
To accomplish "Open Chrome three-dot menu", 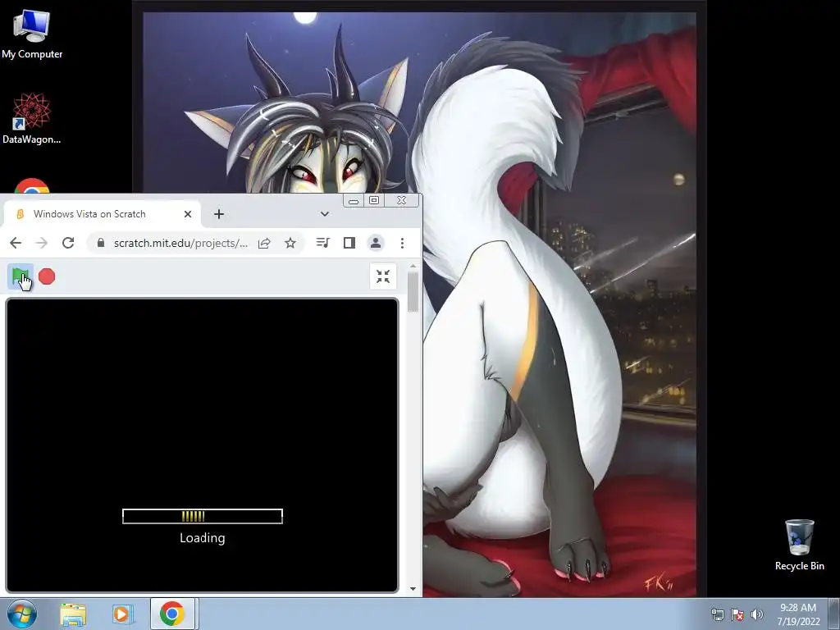I will pyautogui.click(x=402, y=243).
